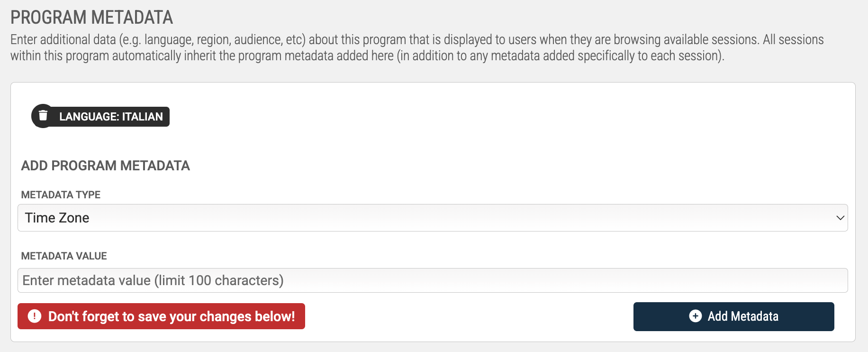Expand dropdown using the chevron arrow
The width and height of the screenshot is (868, 352).
coord(840,218)
